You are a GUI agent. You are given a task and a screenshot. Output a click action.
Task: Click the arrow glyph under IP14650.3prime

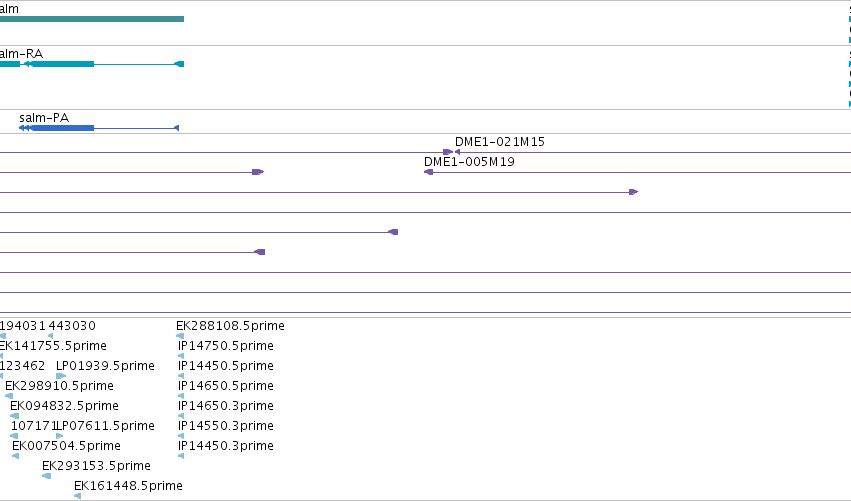[x=181, y=416]
